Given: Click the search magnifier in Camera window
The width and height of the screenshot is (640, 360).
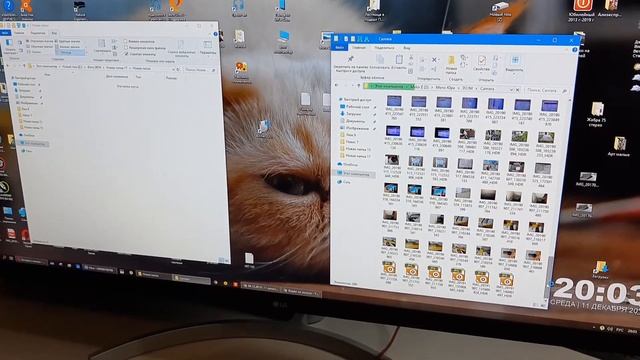Looking at the screenshot, I should (564, 91).
